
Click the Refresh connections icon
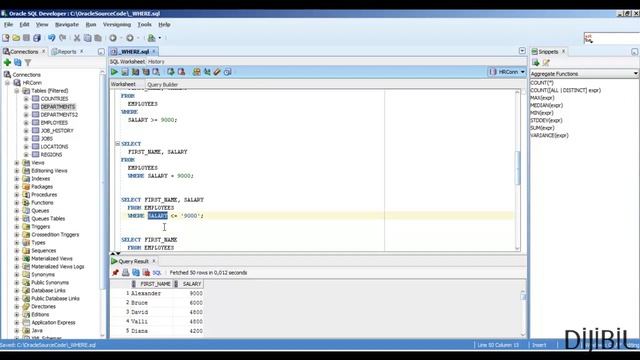18,62
